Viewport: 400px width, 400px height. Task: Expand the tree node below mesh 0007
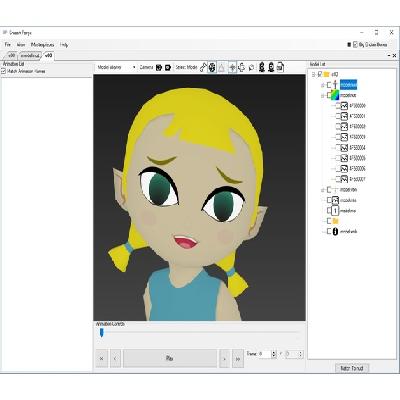point(322,190)
